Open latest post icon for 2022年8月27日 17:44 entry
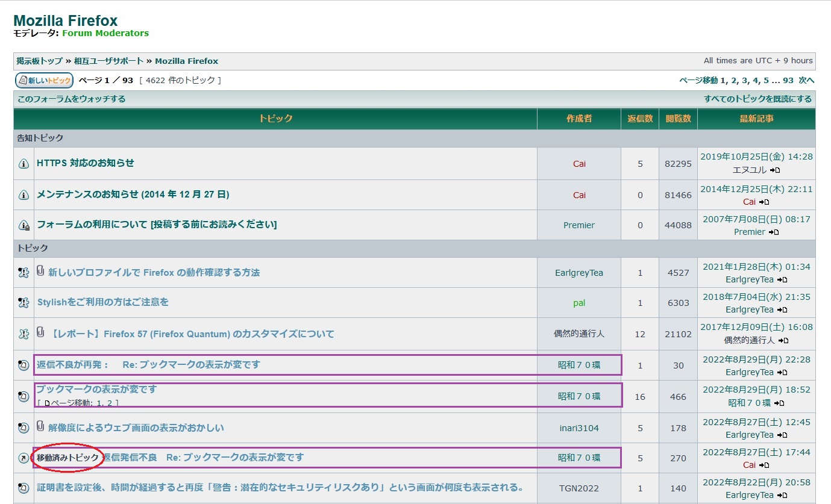The width and height of the screenshot is (831, 504). [x=765, y=465]
